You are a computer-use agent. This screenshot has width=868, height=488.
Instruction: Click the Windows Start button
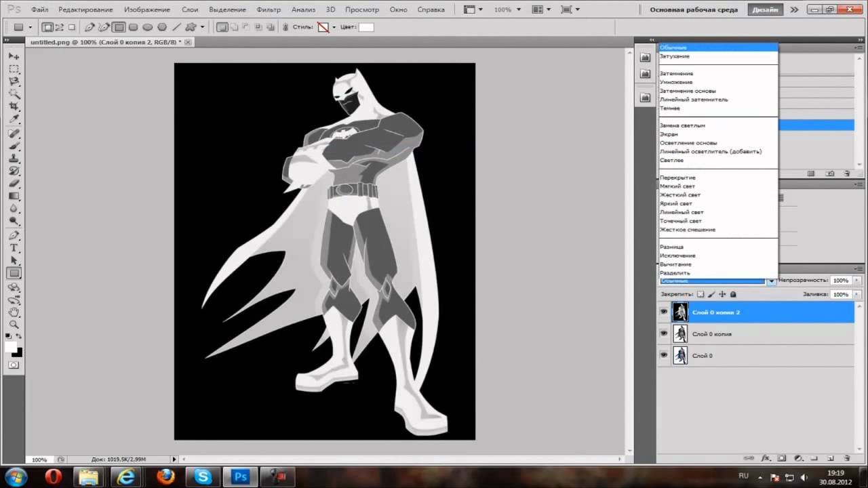15,476
